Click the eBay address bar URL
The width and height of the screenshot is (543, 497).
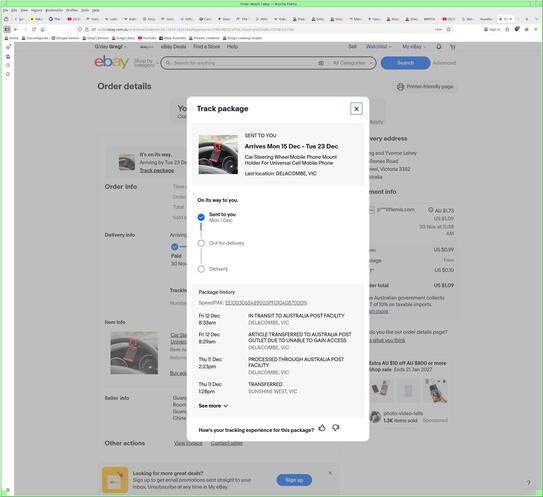196,29
